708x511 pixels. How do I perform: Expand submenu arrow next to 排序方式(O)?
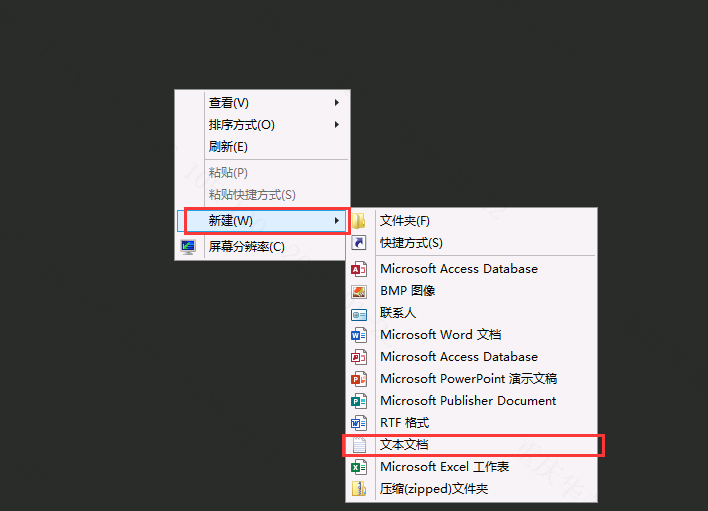(336, 125)
